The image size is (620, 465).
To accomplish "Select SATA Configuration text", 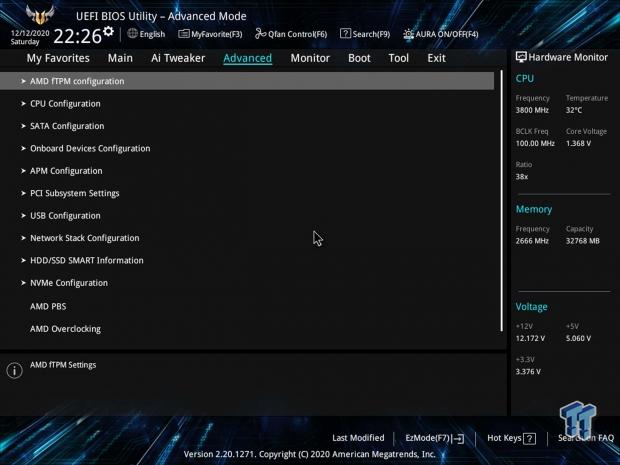I will click(67, 126).
